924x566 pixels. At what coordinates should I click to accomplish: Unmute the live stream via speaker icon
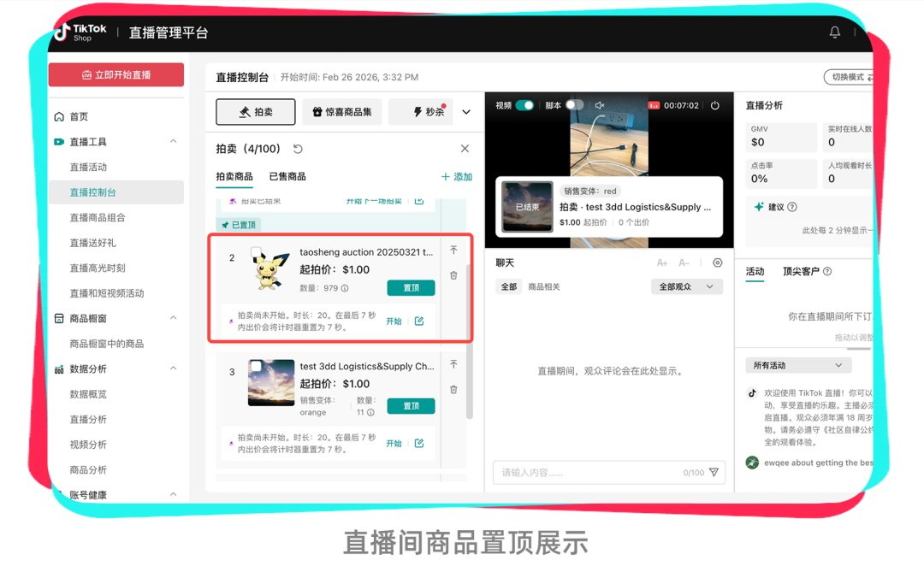(600, 105)
